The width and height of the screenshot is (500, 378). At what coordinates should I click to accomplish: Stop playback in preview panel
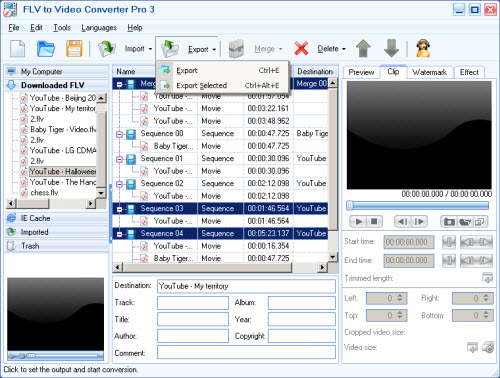pyautogui.click(x=374, y=222)
